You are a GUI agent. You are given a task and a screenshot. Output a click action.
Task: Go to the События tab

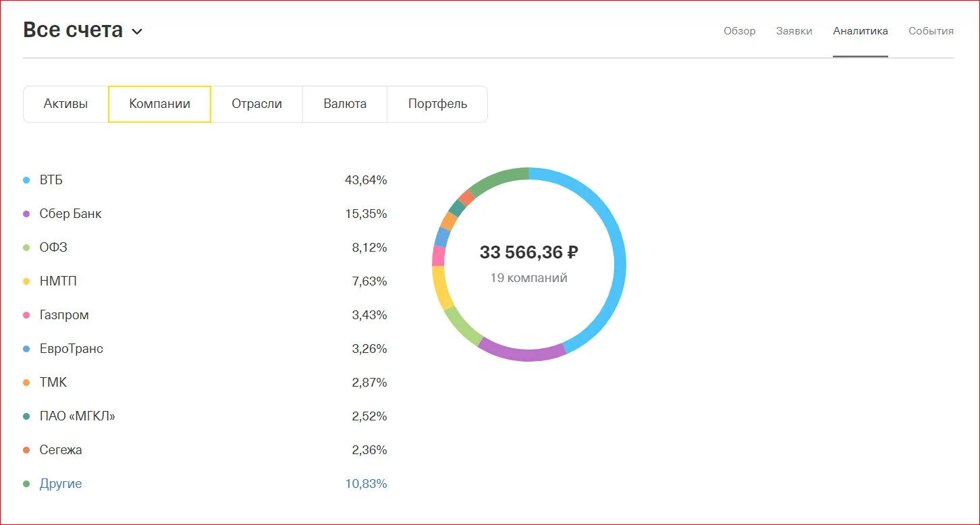click(931, 31)
